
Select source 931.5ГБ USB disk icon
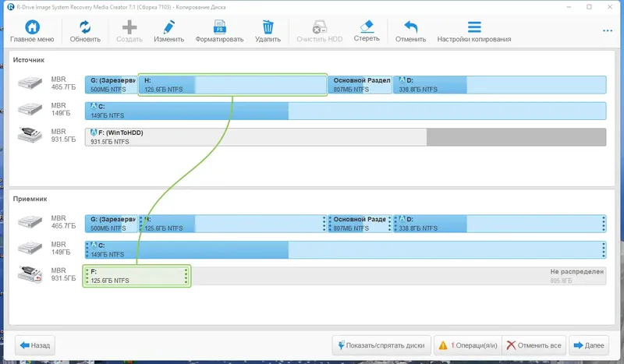(x=30, y=136)
